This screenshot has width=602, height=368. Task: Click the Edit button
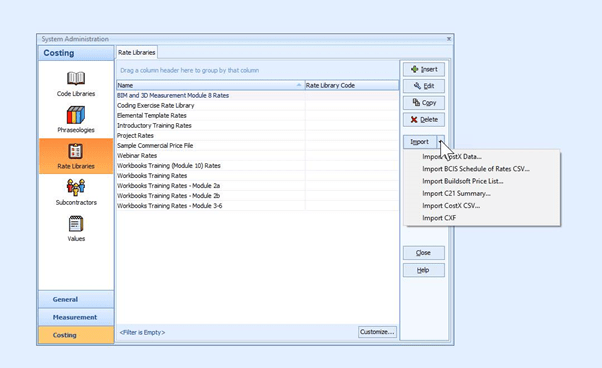[424, 86]
